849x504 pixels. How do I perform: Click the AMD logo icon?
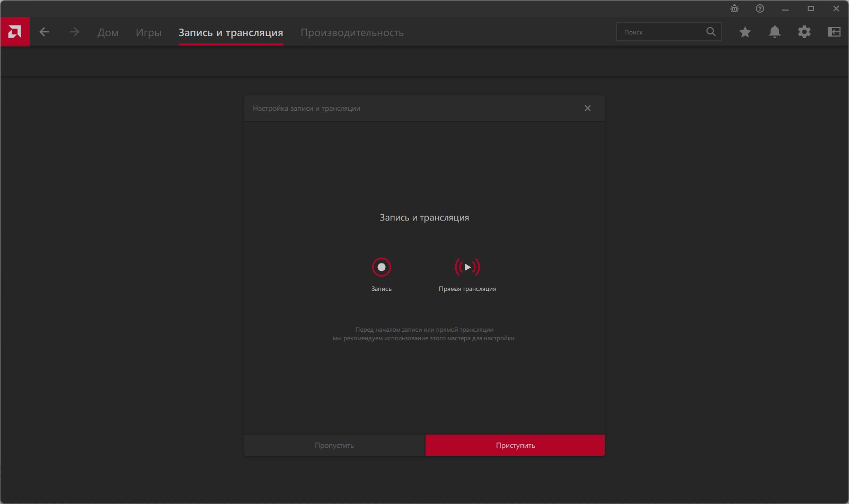(15, 32)
